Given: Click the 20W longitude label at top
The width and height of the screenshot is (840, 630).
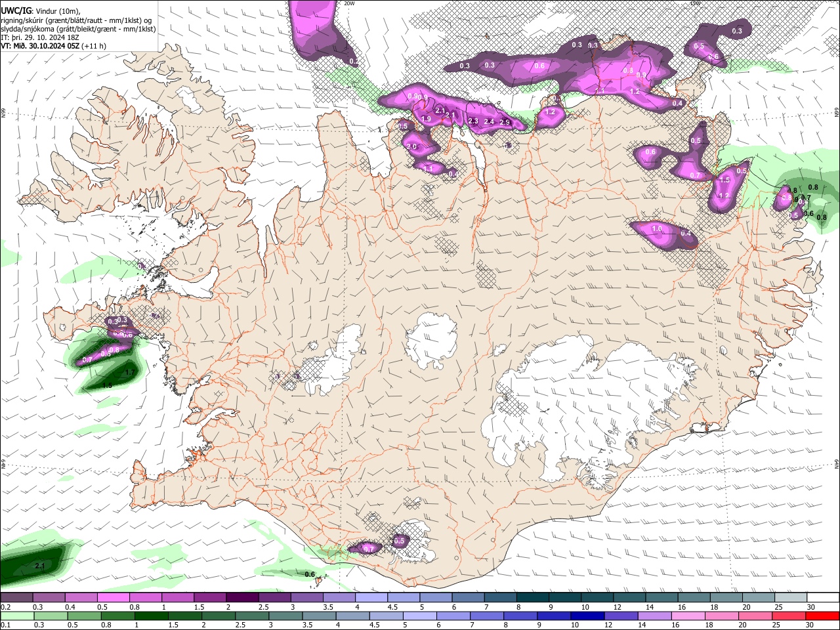Looking at the screenshot, I should tap(350, 3).
